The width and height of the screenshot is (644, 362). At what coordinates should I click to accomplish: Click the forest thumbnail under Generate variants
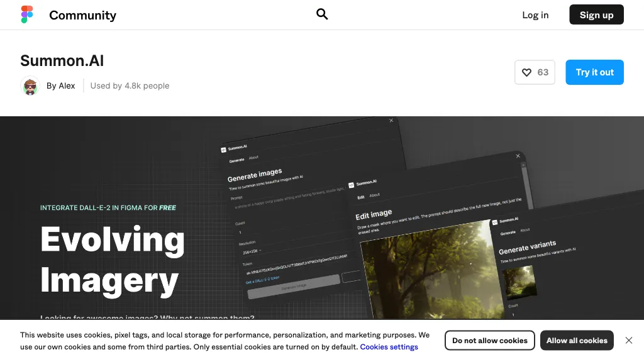tap(521, 280)
